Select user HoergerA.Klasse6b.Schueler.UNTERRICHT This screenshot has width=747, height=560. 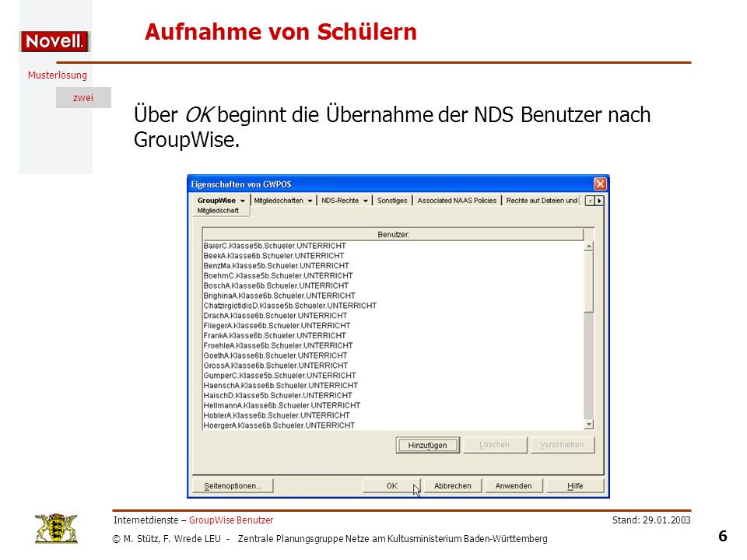279,425
